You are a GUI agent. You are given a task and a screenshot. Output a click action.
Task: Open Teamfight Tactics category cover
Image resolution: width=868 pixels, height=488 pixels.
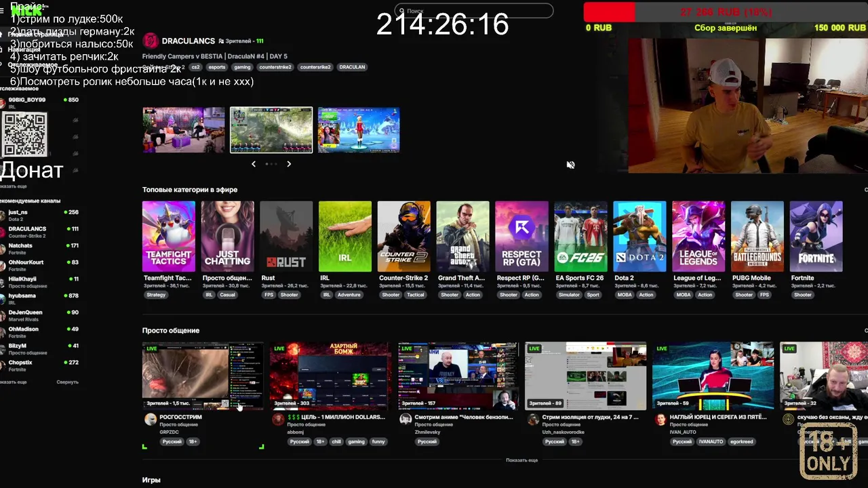[x=169, y=237]
